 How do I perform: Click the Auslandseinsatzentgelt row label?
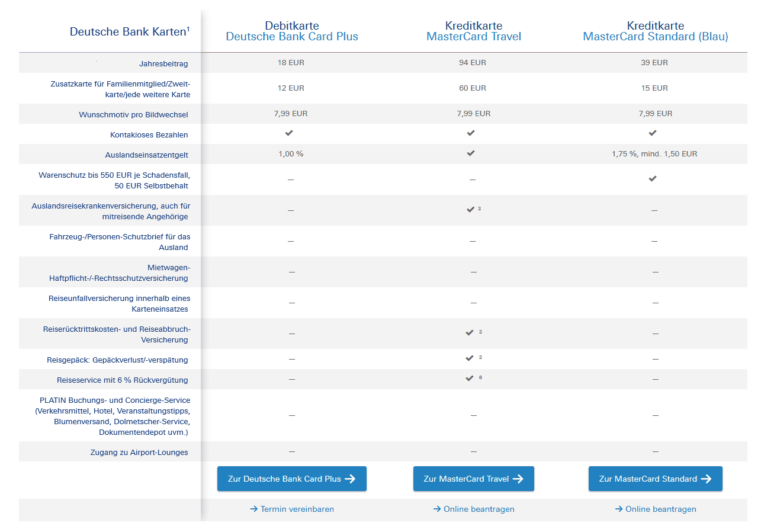(147, 155)
